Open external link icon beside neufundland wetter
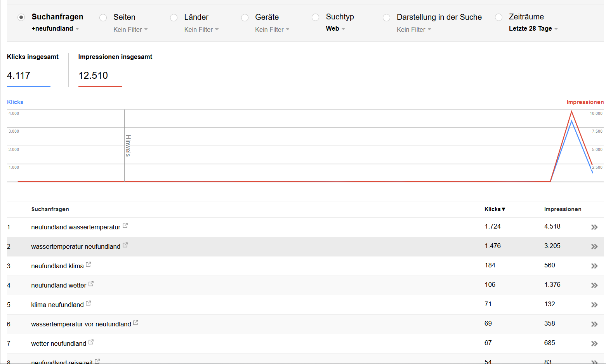Image resolution: width=606 pixels, height=364 pixels. point(91,284)
